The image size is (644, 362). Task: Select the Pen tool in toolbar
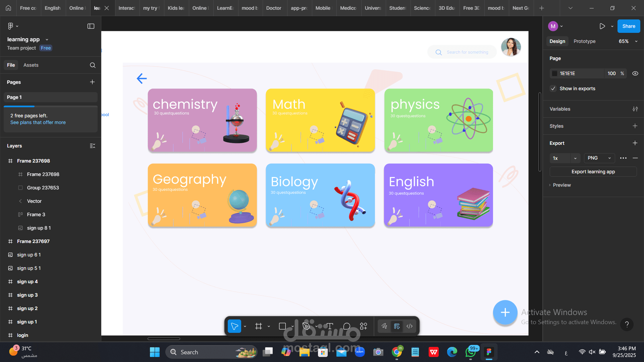[x=306, y=326]
